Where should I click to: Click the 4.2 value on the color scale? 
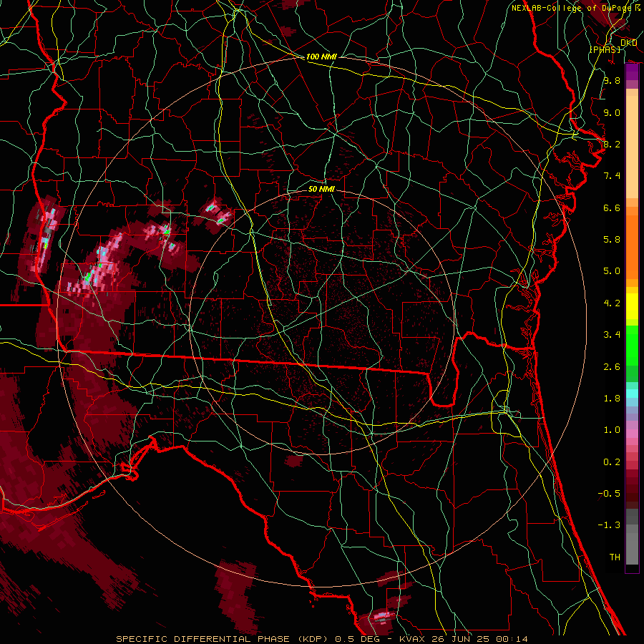pyautogui.click(x=612, y=303)
